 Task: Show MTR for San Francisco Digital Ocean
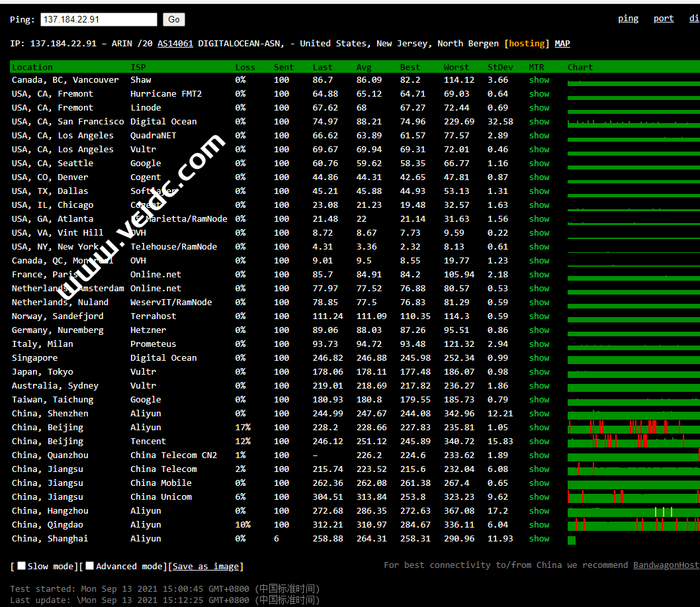pos(539,122)
